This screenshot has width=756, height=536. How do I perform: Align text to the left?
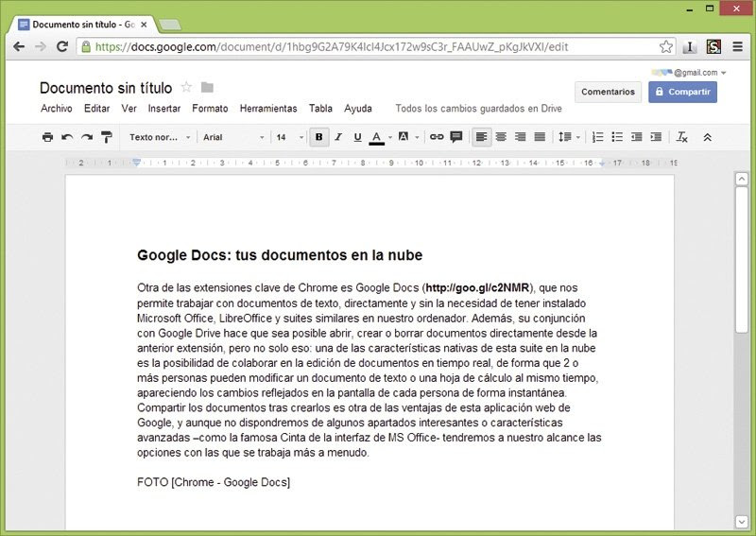pos(481,137)
